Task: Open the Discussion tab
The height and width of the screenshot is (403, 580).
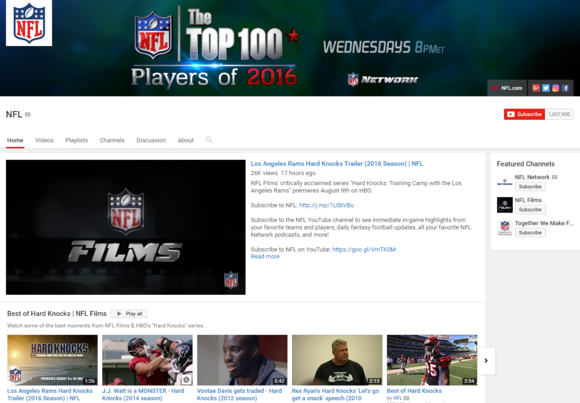Action: (151, 140)
